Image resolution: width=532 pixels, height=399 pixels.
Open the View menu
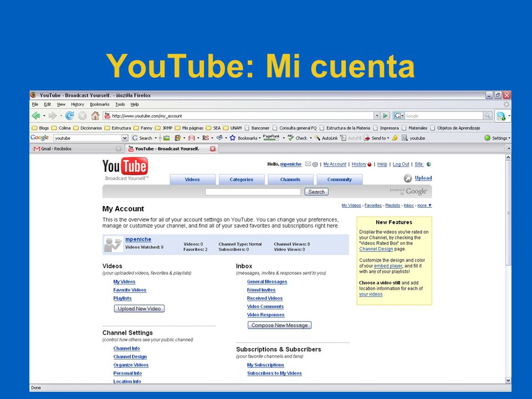click(x=61, y=105)
